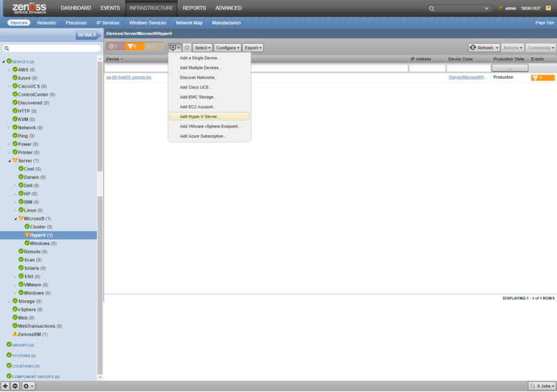Choose Add EMC Storage
Image resolution: width=557 pixels, height=392 pixels.
[x=210, y=97]
